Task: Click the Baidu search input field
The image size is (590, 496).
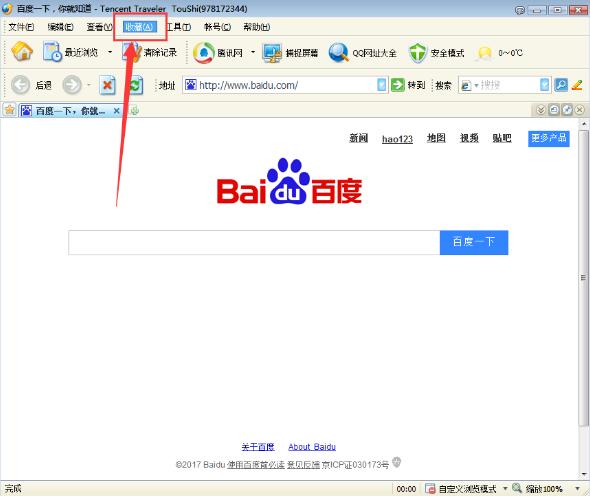Action: coord(254,242)
